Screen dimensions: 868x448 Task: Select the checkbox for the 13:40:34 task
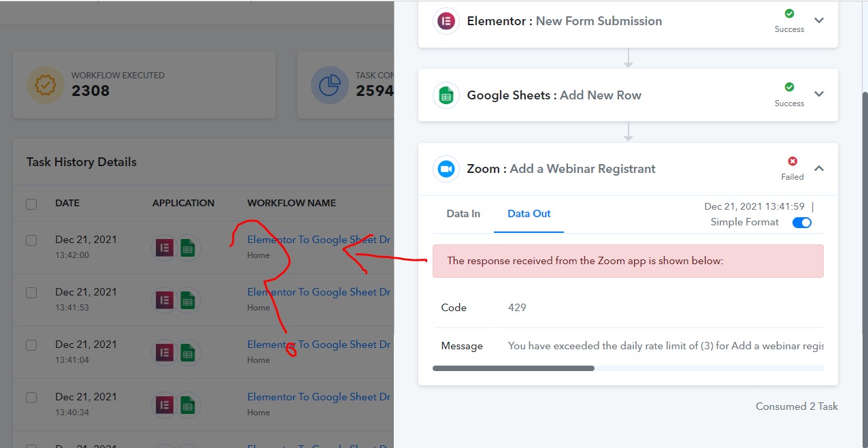pos(31,398)
